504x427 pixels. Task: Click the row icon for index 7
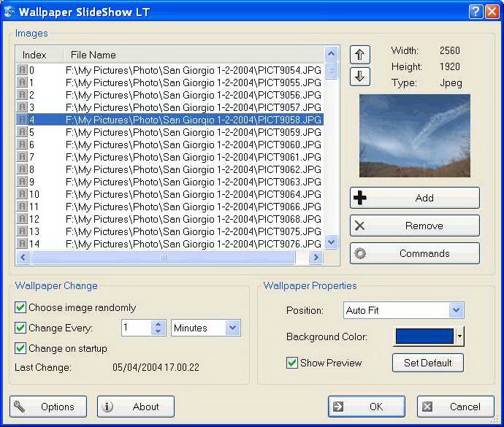pyautogui.click(x=22, y=157)
